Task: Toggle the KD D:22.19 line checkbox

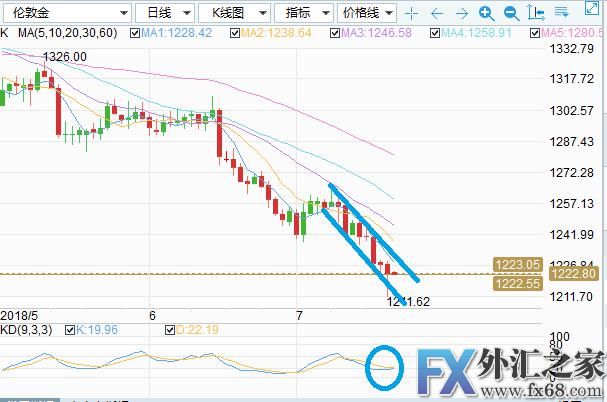Action: pyautogui.click(x=170, y=330)
